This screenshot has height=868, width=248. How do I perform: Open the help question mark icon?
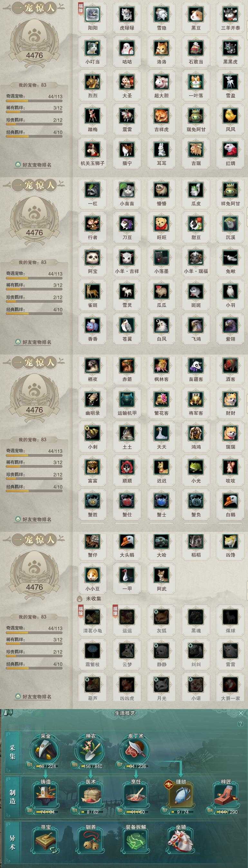pyautogui.click(x=240, y=724)
